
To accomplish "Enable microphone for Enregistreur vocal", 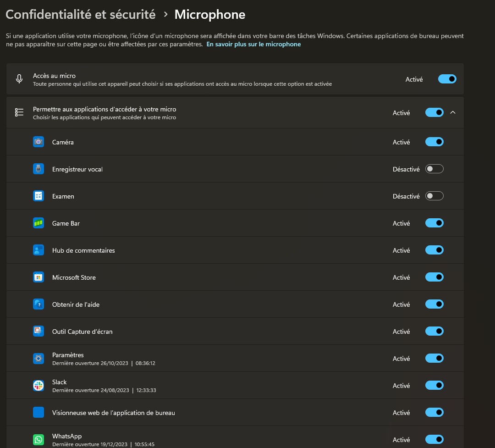I will [434, 169].
